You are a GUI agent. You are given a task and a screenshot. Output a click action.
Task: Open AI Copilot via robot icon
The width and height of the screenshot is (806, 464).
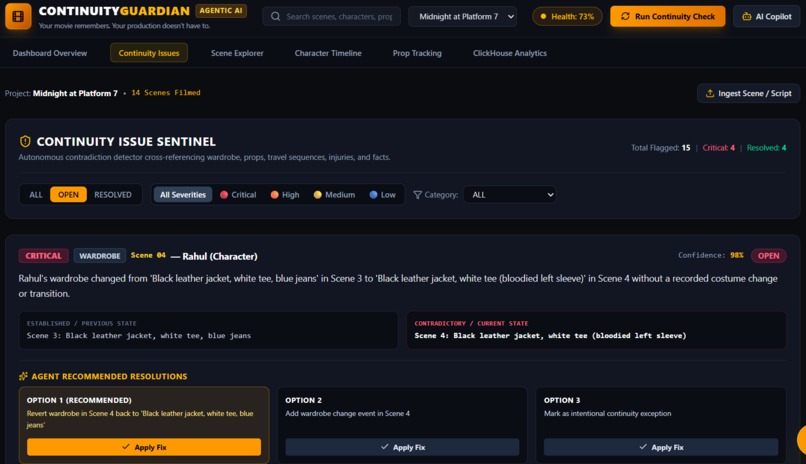(746, 16)
